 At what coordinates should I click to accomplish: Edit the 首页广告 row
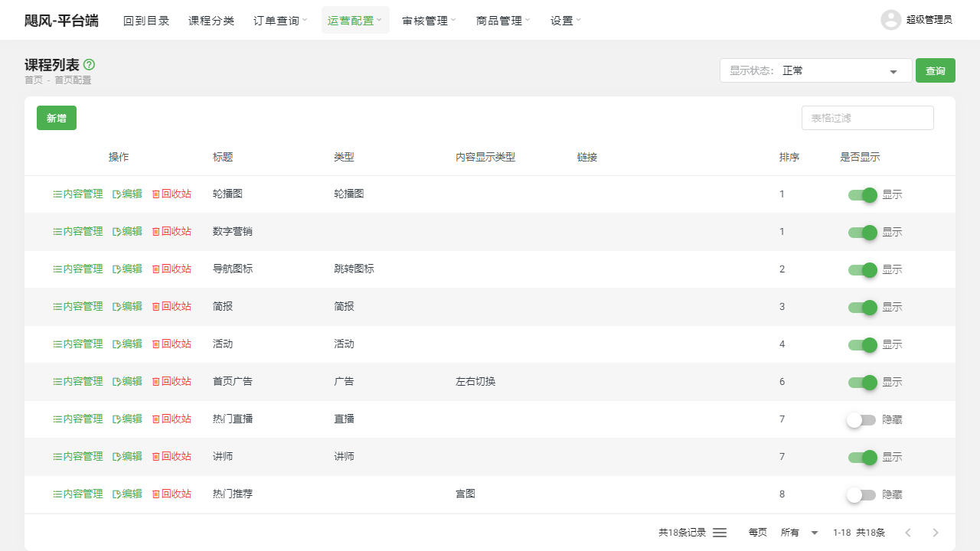[x=127, y=382]
